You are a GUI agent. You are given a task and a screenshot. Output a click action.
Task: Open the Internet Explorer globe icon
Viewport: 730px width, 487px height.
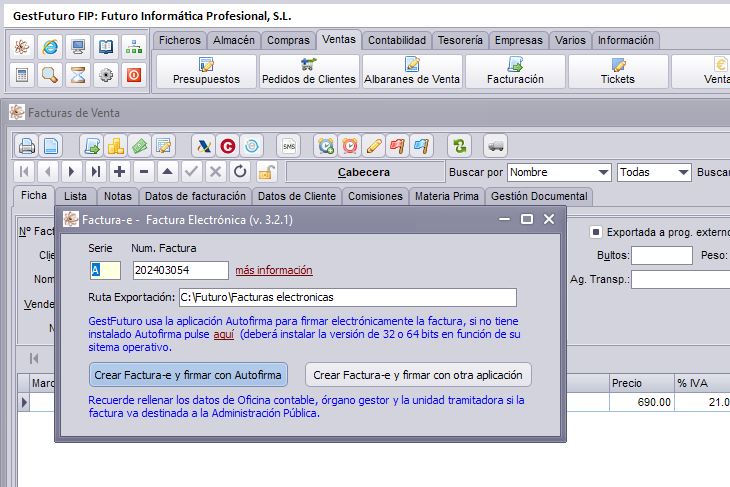pyautogui.click(x=50, y=47)
